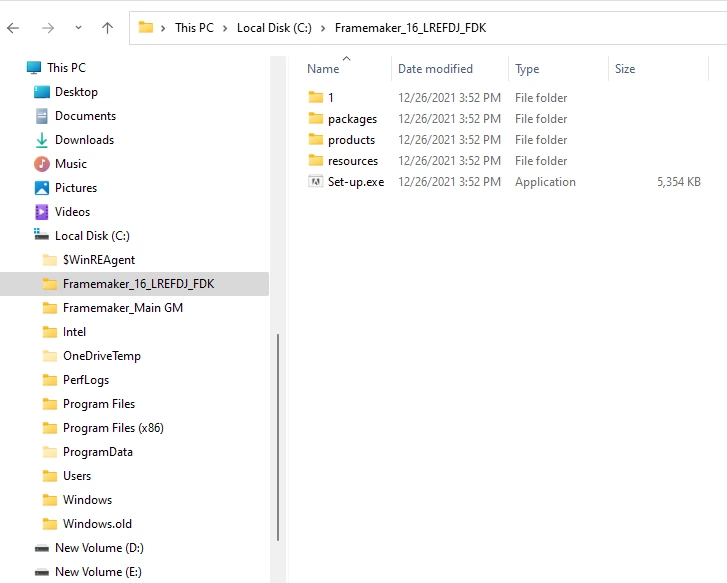
Task: Click Framemaker_16_LREFDJ_FDK breadcrumb in address bar
Action: tap(410, 28)
